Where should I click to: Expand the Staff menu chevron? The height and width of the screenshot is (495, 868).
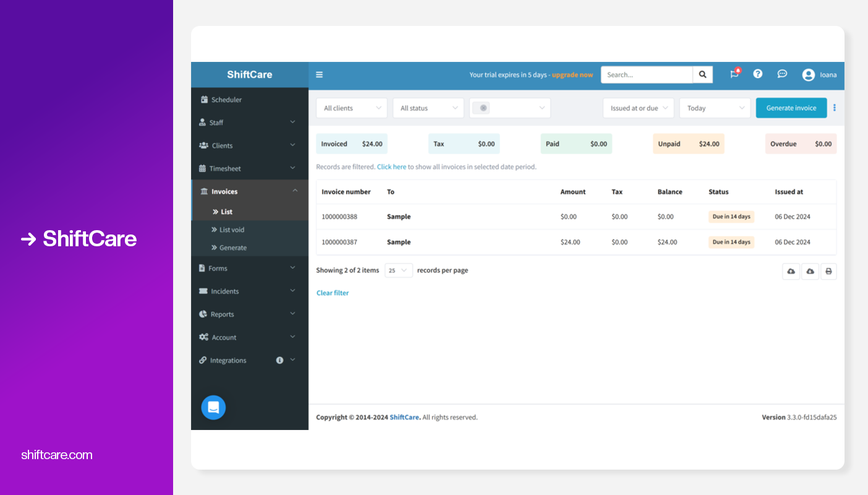[292, 123]
